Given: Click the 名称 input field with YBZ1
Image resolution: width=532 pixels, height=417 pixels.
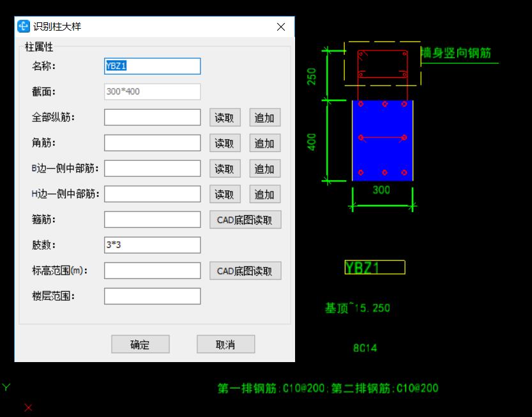Looking at the screenshot, I should pos(153,66).
